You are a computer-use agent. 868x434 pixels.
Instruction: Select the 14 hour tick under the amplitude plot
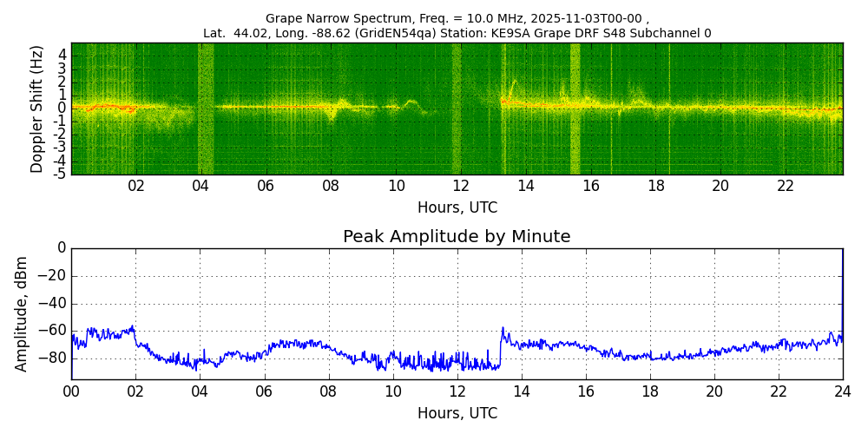coord(522,391)
